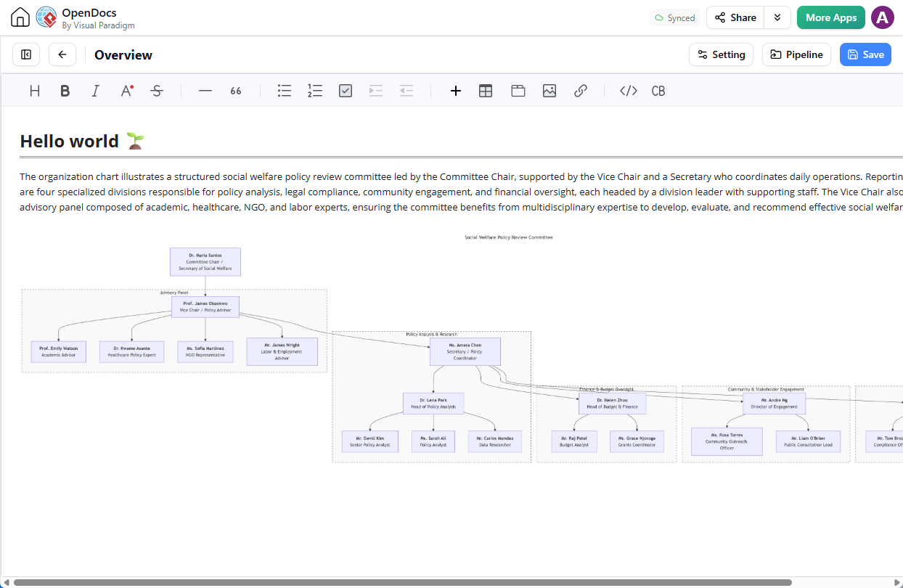
Task: Create a numbered list
Action: 315,91
